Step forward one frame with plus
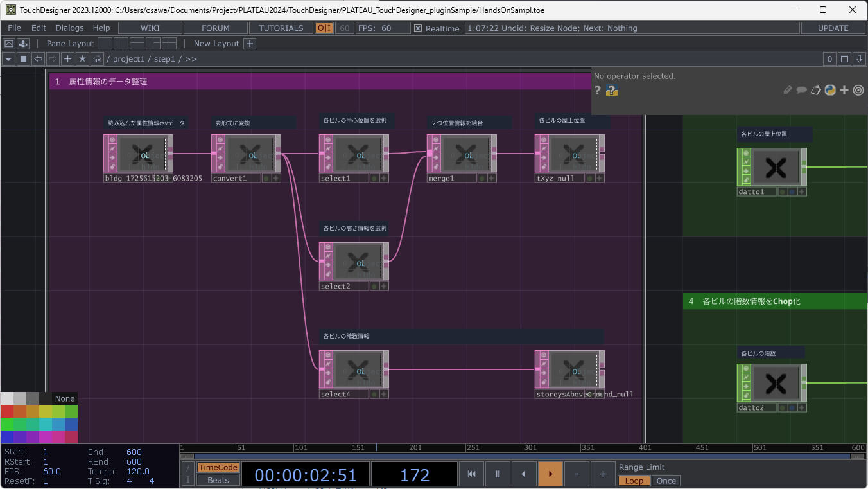Viewport: 868px width, 489px height. [603, 474]
